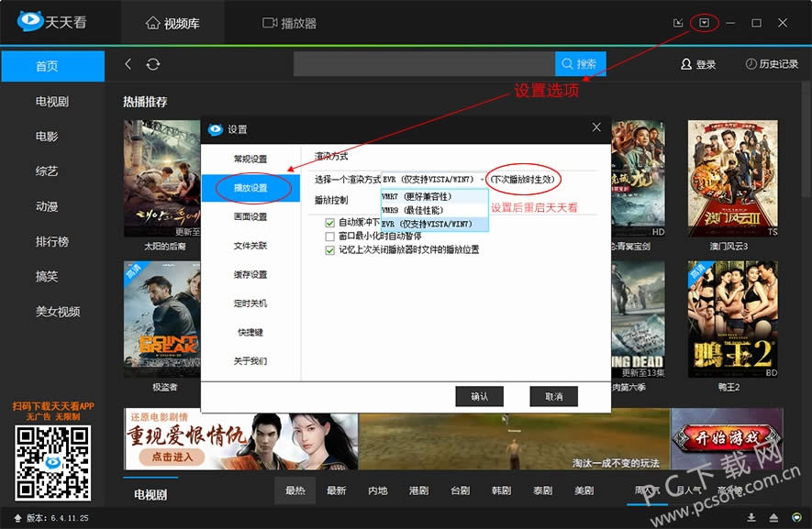This screenshot has height=529, width=812.
Task: Open 画面设置 in the settings sidebar
Action: pos(250,216)
